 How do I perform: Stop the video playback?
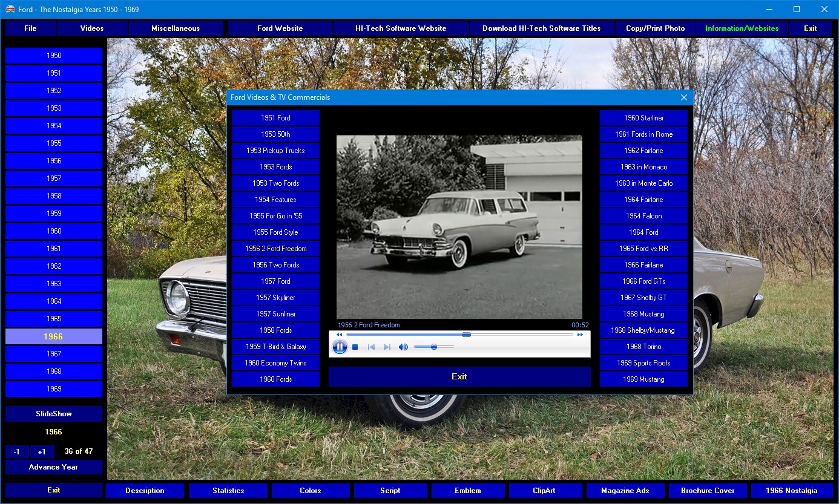click(x=355, y=347)
